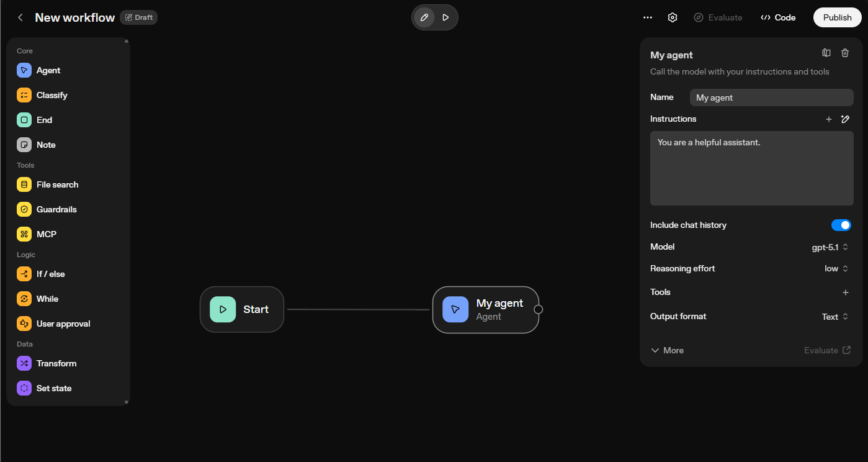Change Reasoning effort from low
The image size is (868, 462).
coord(836,269)
